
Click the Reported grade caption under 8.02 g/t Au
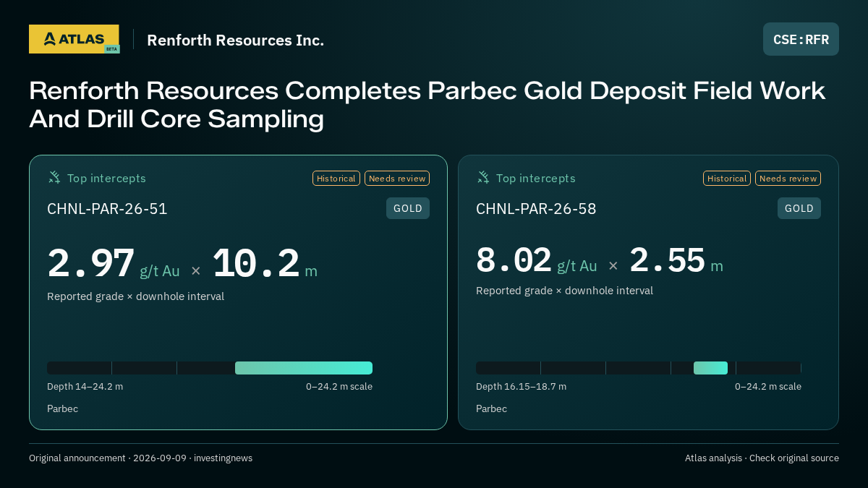pos(564,291)
